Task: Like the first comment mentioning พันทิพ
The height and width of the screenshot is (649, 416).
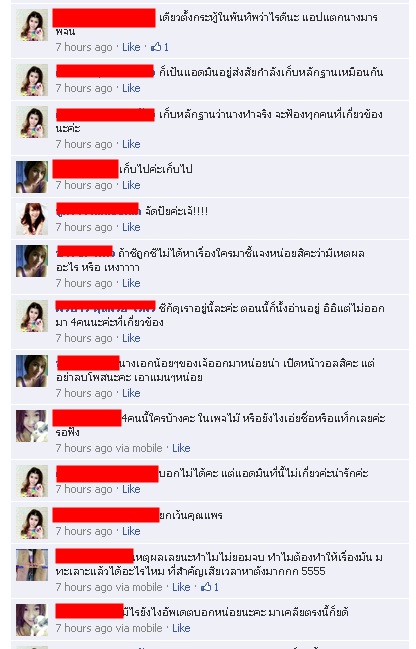Action: [x=131, y=47]
